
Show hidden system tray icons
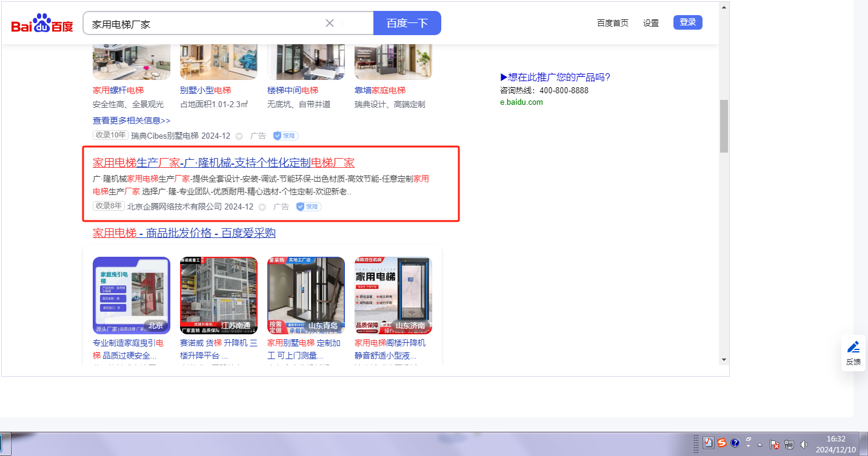coord(760,444)
